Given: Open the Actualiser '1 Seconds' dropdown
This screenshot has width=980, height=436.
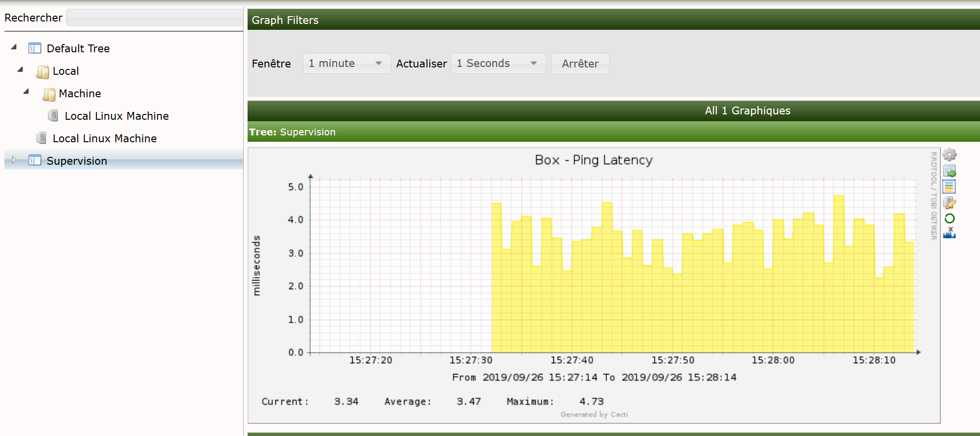Looking at the screenshot, I should 498,64.
